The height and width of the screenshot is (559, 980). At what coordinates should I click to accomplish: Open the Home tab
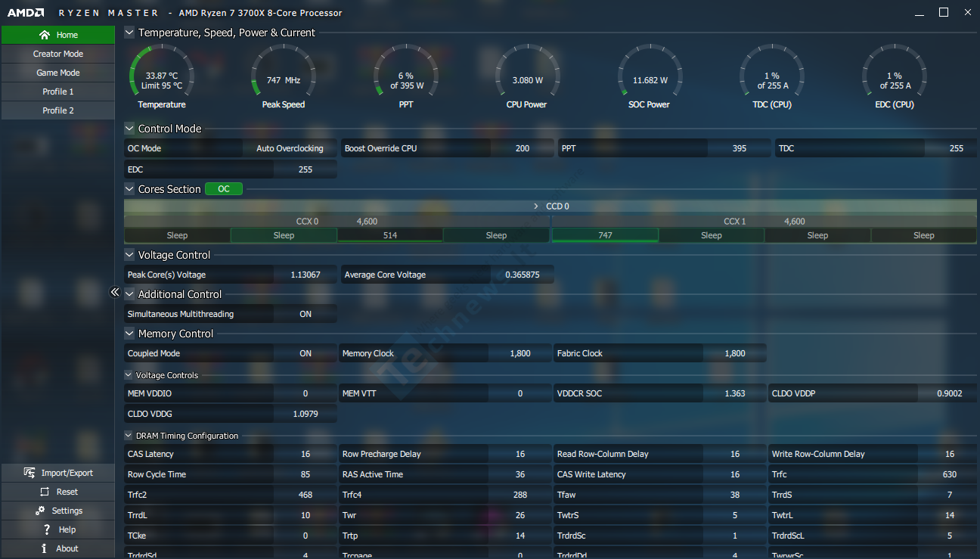click(x=58, y=35)
